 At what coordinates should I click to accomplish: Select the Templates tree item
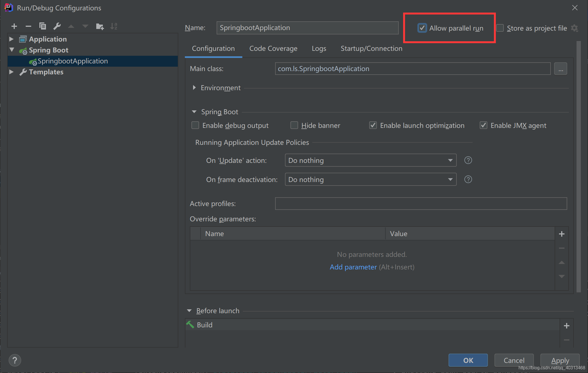(x=46, y=72)
